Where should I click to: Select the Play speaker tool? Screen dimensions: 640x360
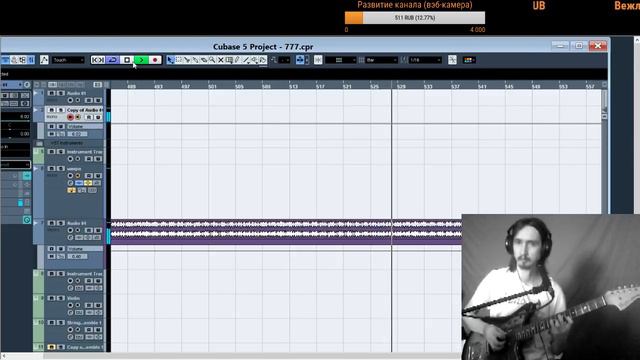coord(254,60)
